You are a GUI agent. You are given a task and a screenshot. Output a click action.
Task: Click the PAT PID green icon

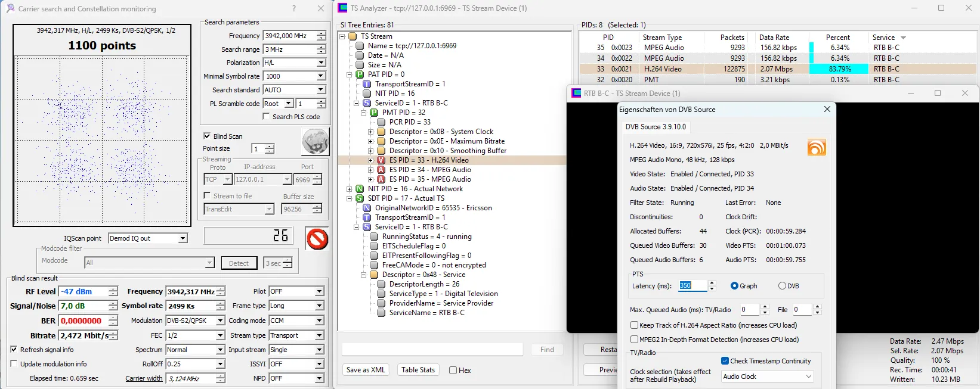coord(360,74)
